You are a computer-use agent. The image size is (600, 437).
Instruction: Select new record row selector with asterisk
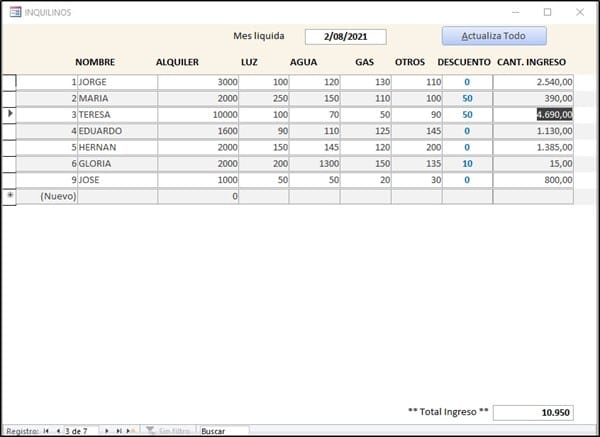point(10,196)
